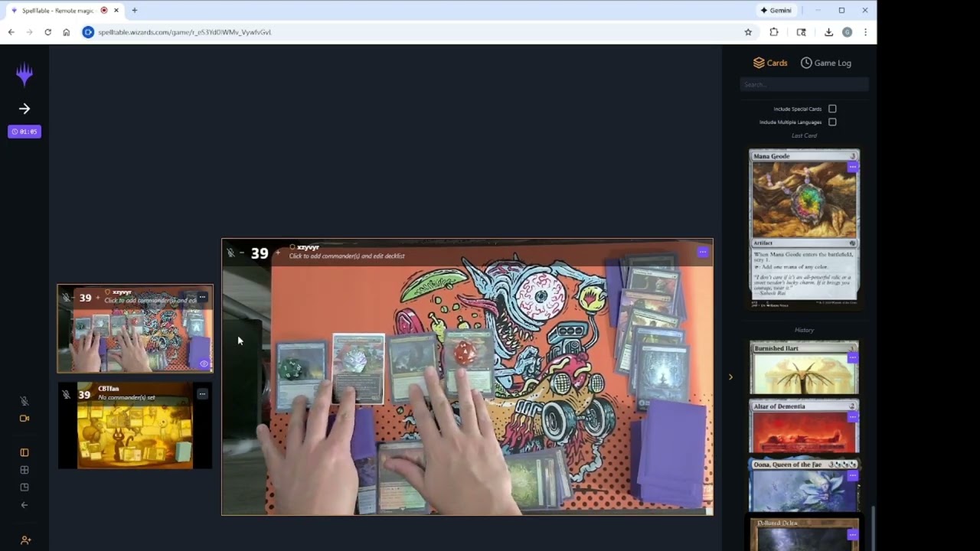Open the browser downloads icon
Viewport: 980px width, 551px height.
click(828, 32)
